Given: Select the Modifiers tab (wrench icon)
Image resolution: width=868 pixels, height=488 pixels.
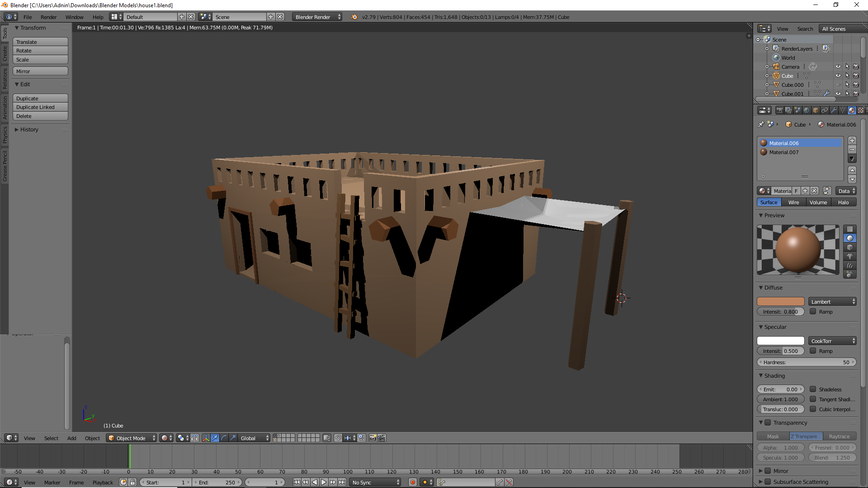Looking at the screenshot, I should (x=834, y=110).
